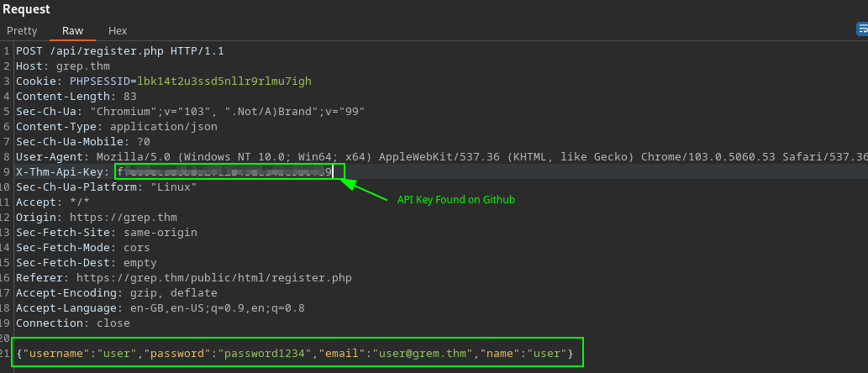Click the 'Connection: close' header line
868x373 pixels.
[x=72, y=323]
